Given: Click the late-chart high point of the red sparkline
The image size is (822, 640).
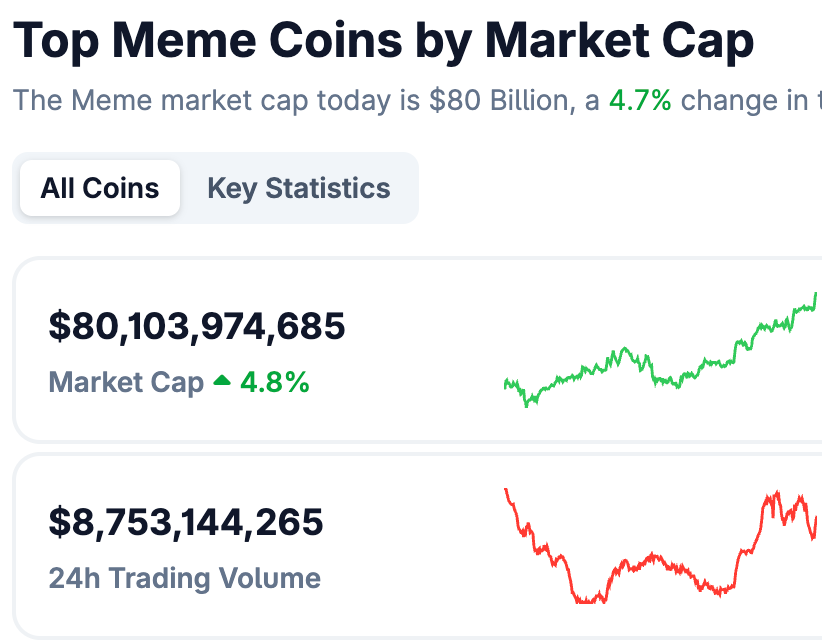Looking at the screenshot, I should [x=776, y=493].
